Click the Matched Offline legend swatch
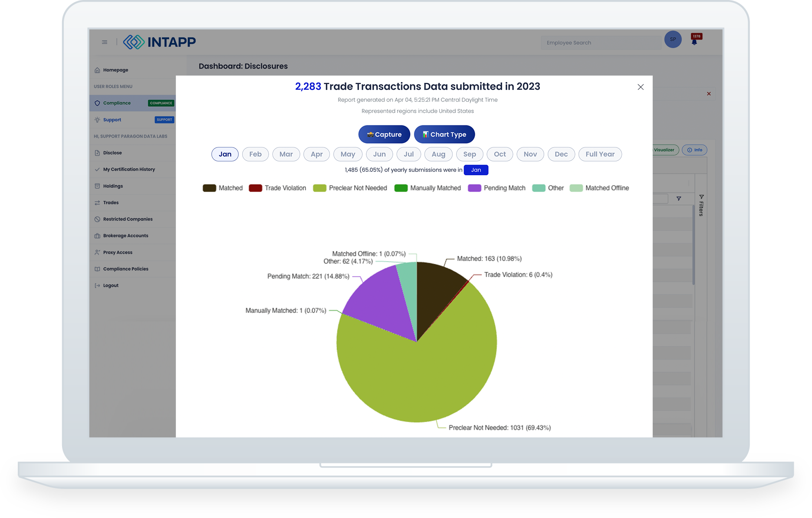This screenshot has width=812, height=518. [x=576, y=188]
